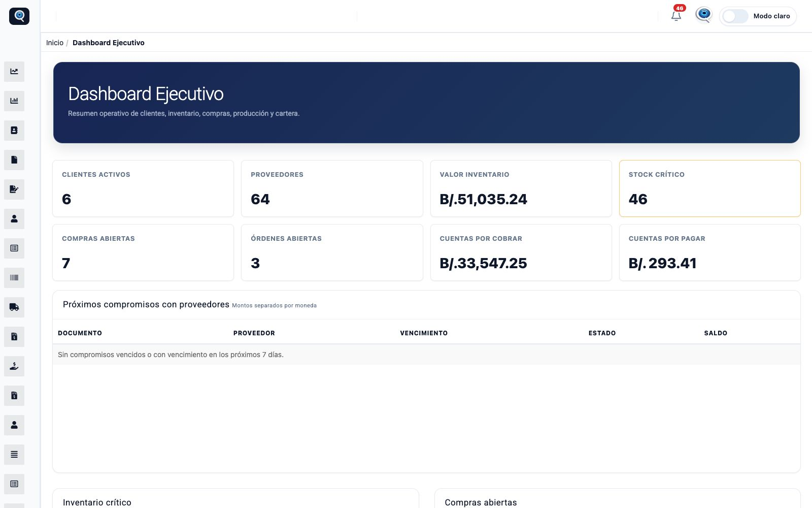Toggle the Modo claro theme switch
Image resolution: width=812 pixels, height=508 pixels.
735,16
